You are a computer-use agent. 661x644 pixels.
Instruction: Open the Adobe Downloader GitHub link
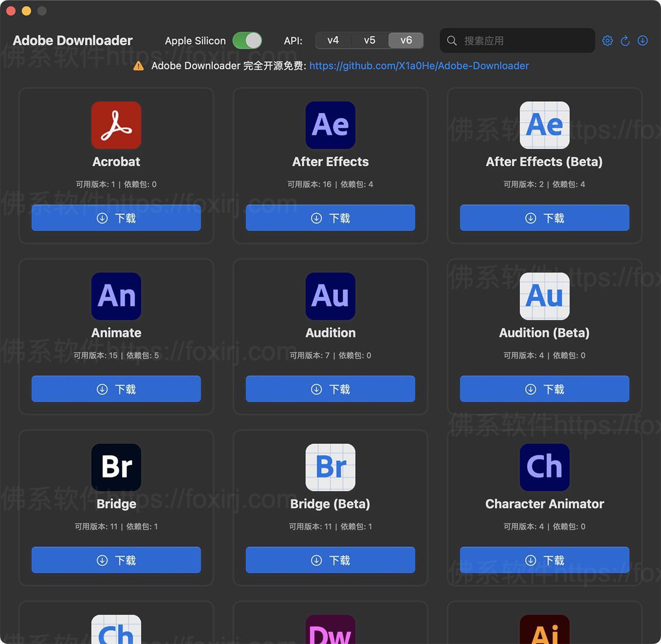click(419, 66)
